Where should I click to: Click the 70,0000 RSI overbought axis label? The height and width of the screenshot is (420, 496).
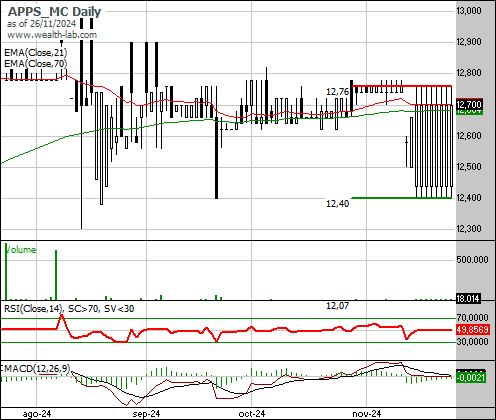tap(472, 318)
